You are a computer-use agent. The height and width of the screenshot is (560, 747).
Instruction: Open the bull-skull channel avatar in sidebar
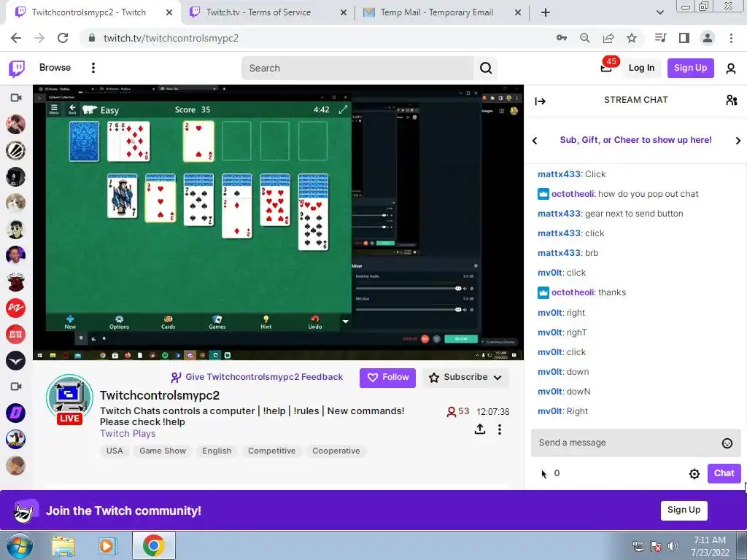pos(16,281)
